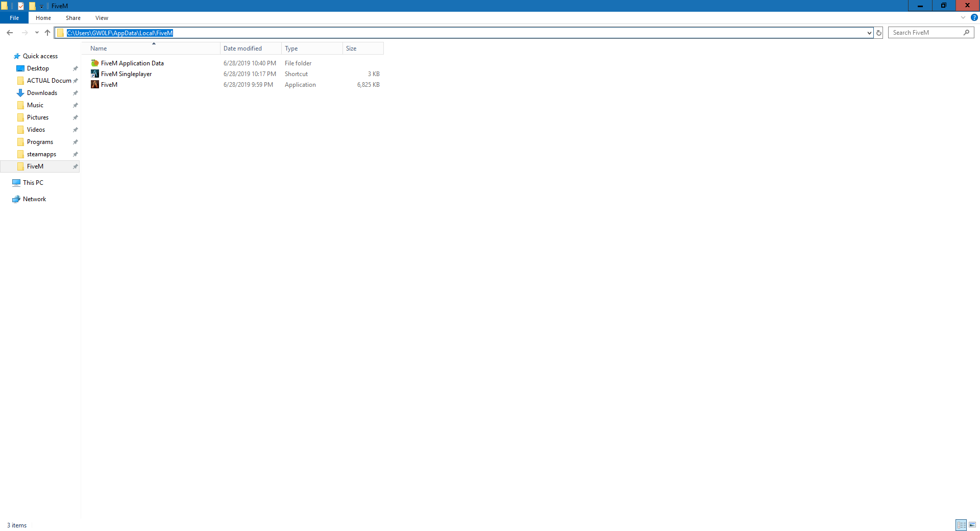
Task: Switch to Large icons view layout
Action: 972,525
